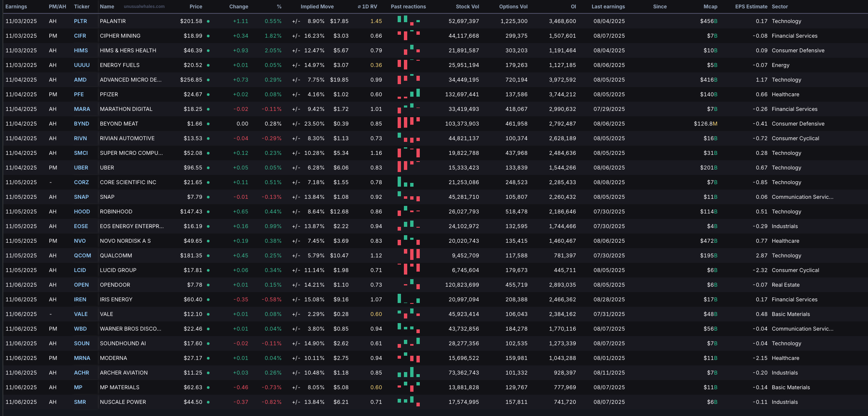The width and height of the screenshot is (868, 416).
Task: Open PLTR ticker link
Action: tap(81, 21)
